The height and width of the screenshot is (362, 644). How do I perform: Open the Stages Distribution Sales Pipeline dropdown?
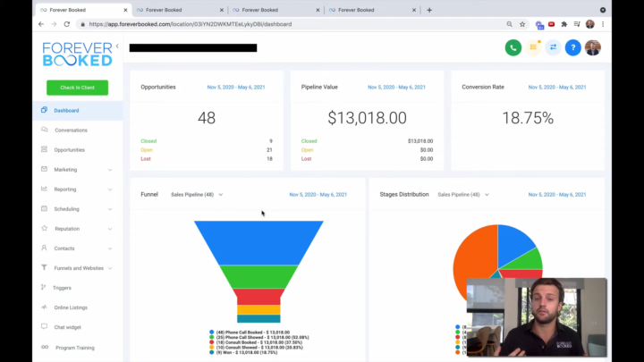(462, 194)
